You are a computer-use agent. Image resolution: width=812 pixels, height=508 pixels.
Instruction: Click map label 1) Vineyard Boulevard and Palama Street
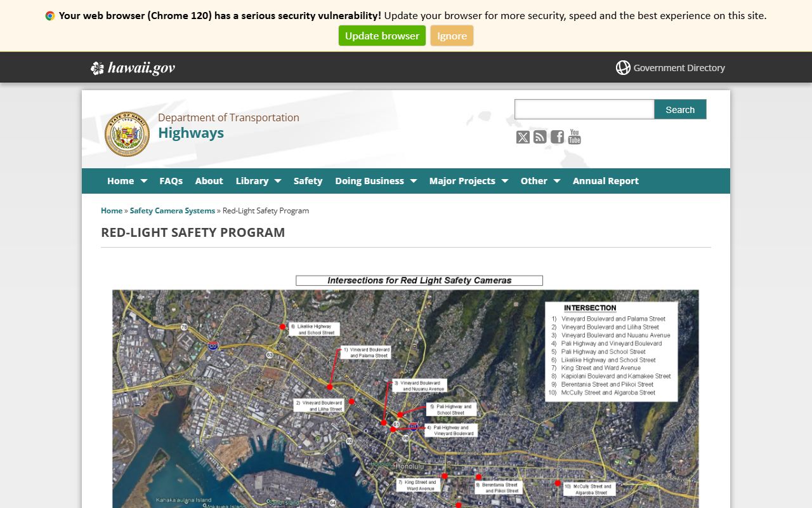[365, 352]
